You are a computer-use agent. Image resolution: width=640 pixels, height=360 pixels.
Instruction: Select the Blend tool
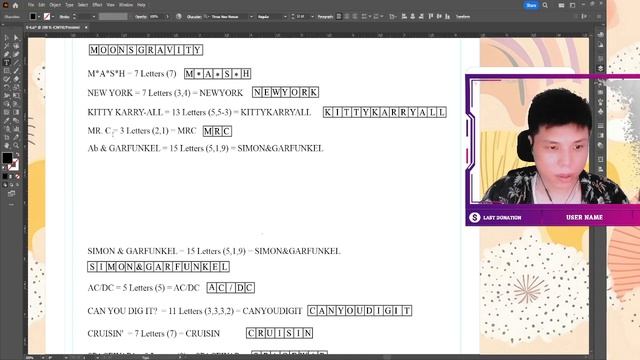tap(16, 120)
